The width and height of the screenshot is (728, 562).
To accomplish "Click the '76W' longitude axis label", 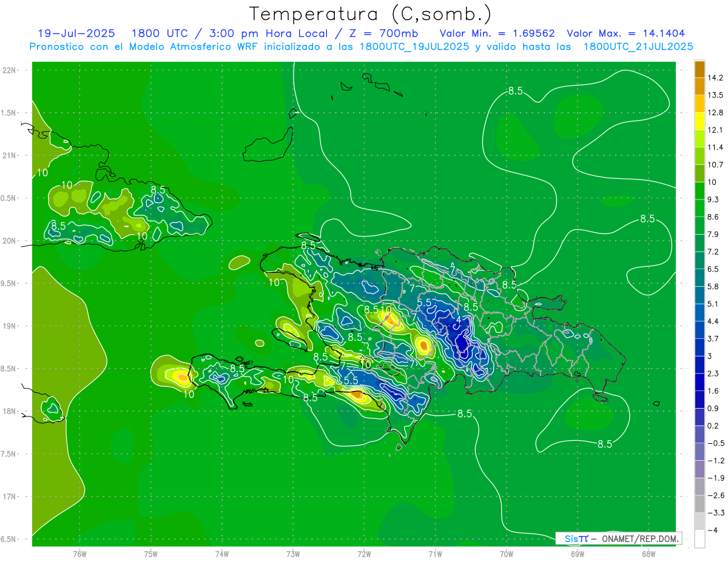I will (79, 554).
